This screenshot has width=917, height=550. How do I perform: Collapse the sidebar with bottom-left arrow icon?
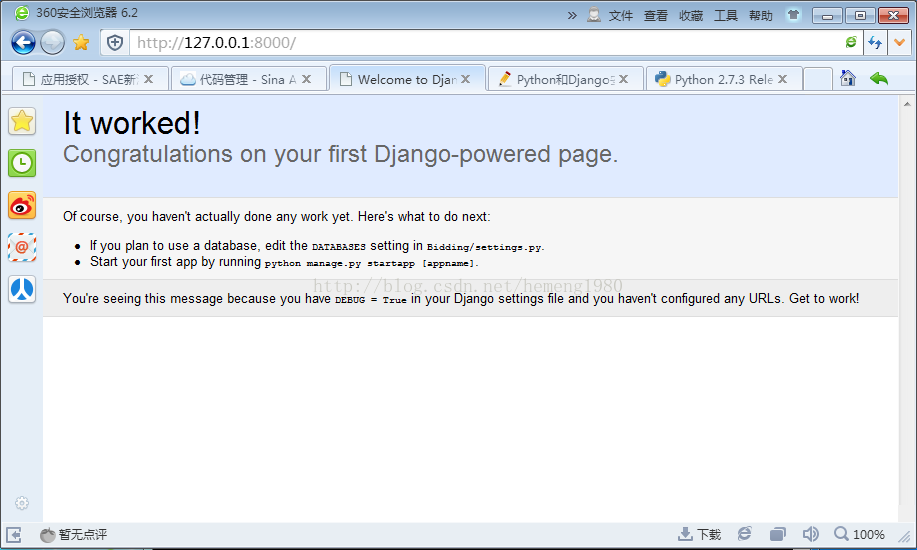(x=13, y=535)
